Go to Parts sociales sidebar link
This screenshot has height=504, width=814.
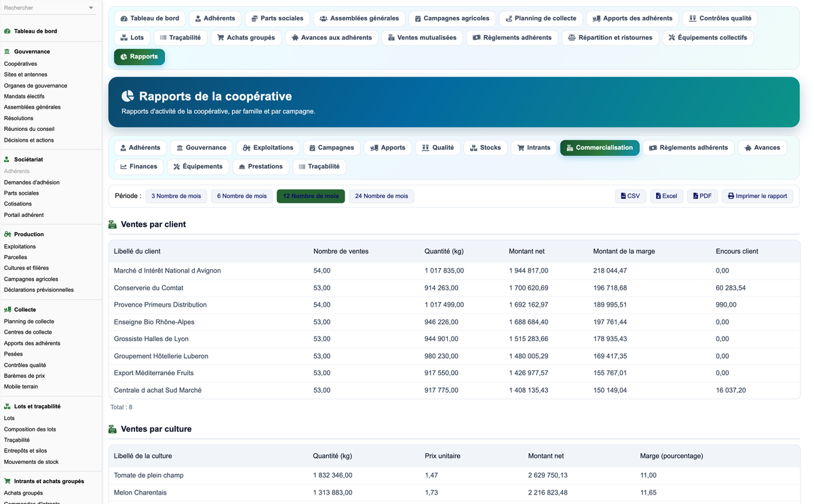(x=22, y=193)
